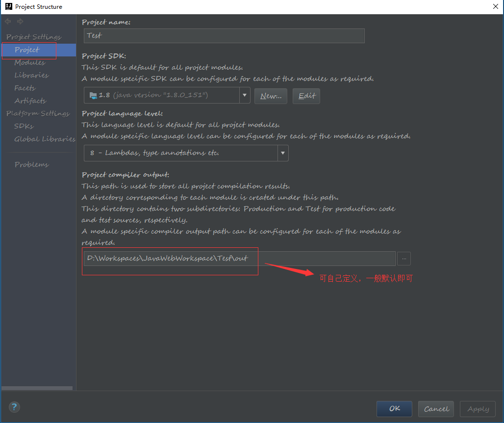Screen dimensions: 504x423
Task: Click the SDK folder icon in combo box
Action: (x=93, y=95)
